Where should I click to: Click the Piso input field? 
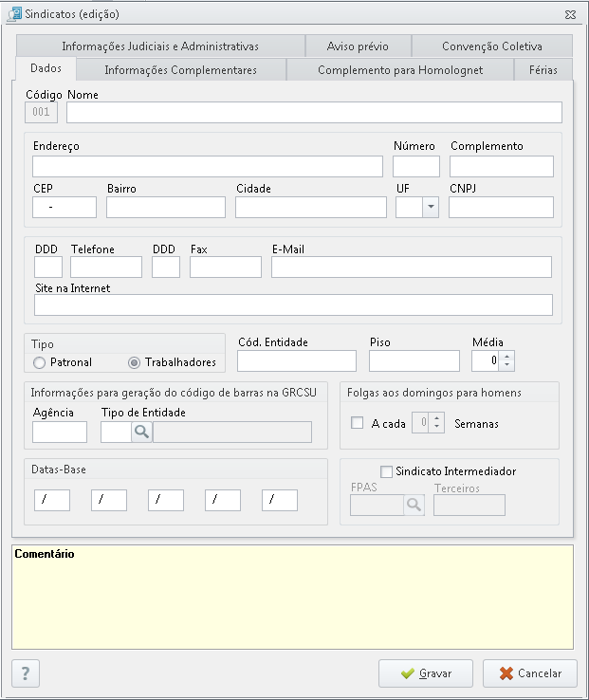pos(414,360)
